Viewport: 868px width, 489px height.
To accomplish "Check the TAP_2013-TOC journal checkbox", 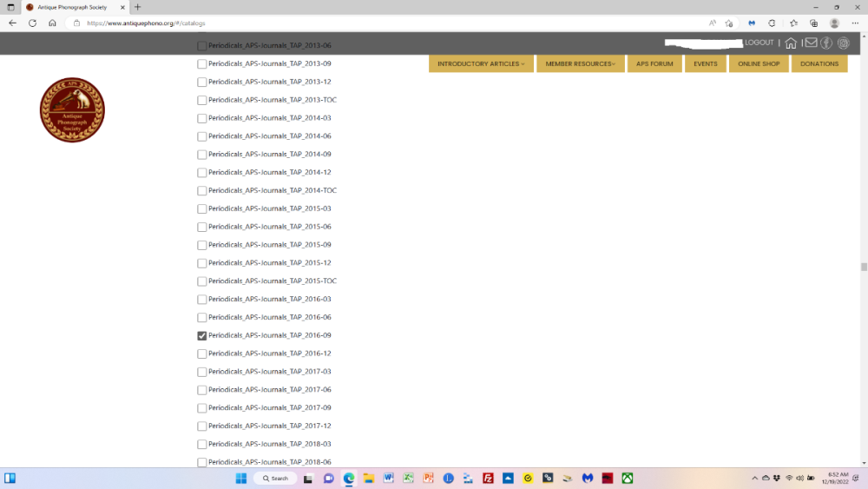I will tap(202, 100).
